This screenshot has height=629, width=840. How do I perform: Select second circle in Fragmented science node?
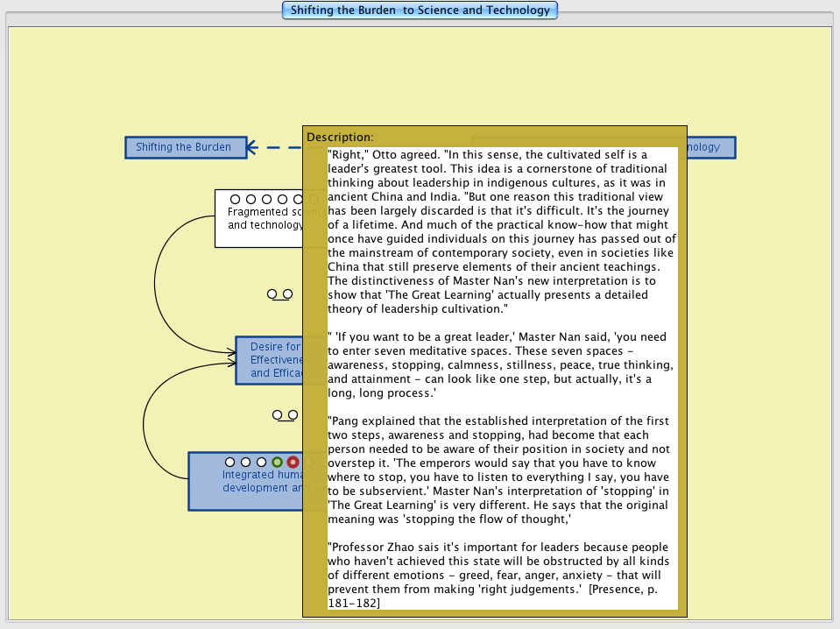[251, 200]
